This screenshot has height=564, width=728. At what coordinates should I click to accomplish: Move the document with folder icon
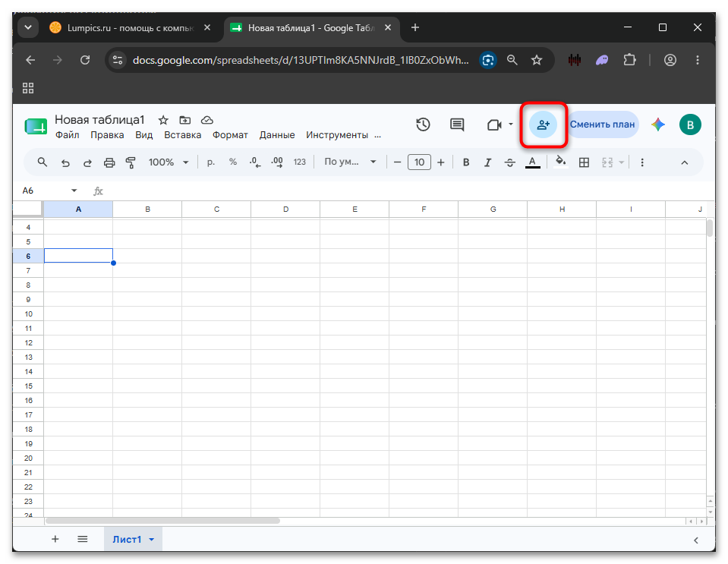[184, 120]
